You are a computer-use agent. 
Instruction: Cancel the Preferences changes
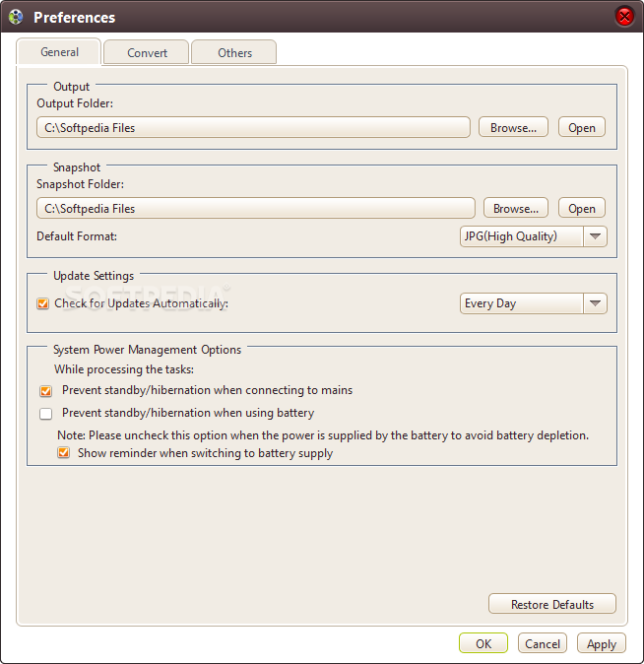pyautogui.click(x=542, y=643)
